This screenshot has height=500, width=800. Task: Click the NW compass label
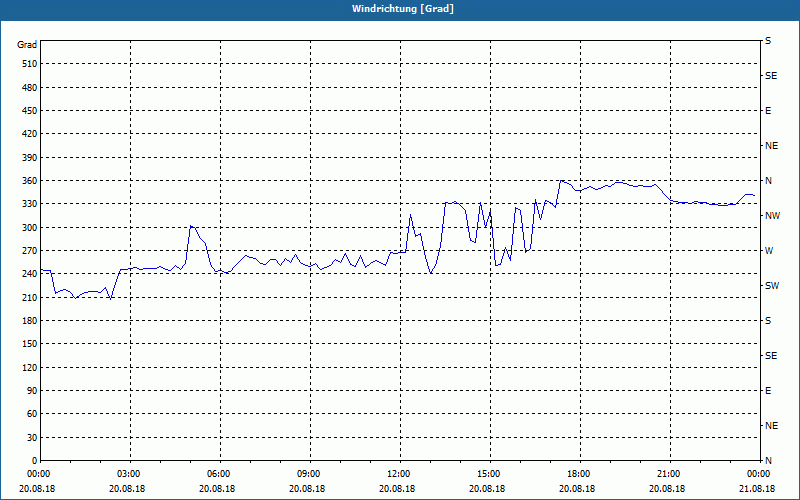(x=772, y=216)
